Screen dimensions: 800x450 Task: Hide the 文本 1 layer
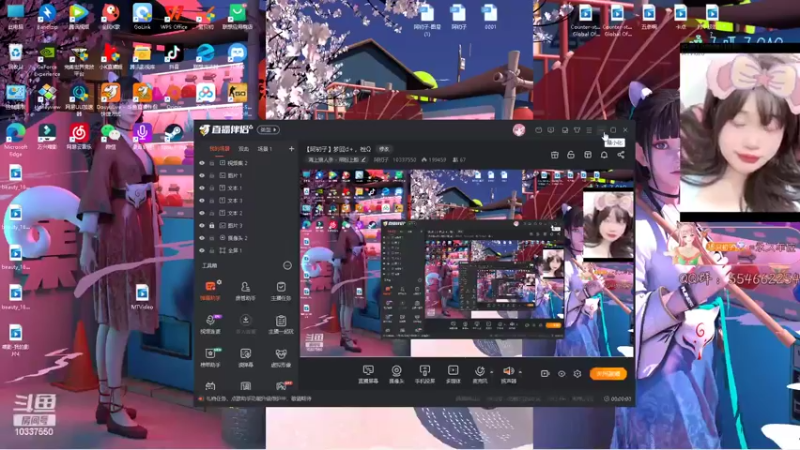pos(202,188)
